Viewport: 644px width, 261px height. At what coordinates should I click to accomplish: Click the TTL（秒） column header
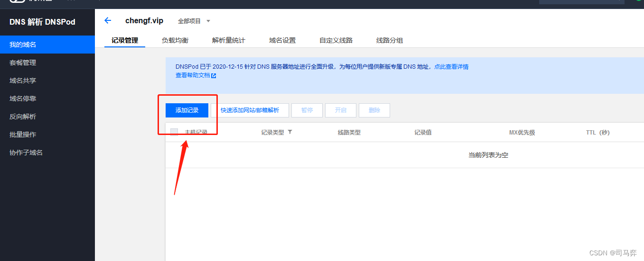pyautogui.click(x=598, y=133)
